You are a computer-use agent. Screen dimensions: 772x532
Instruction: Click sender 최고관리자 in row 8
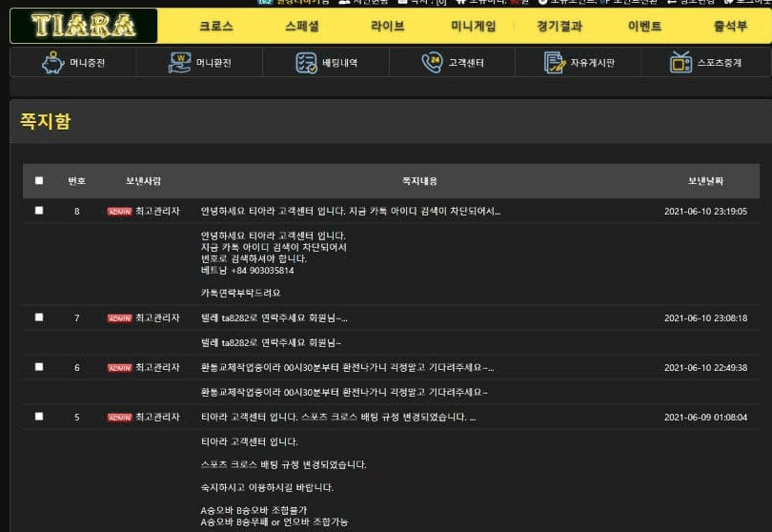(x=157, y=212)
